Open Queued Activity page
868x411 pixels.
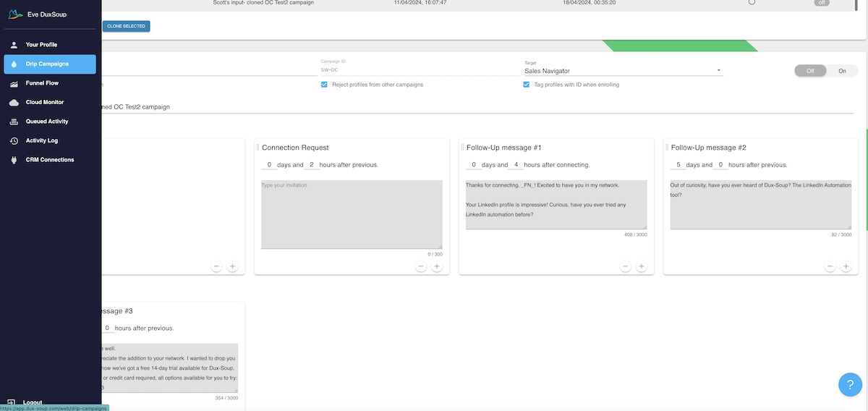(50, 122)
